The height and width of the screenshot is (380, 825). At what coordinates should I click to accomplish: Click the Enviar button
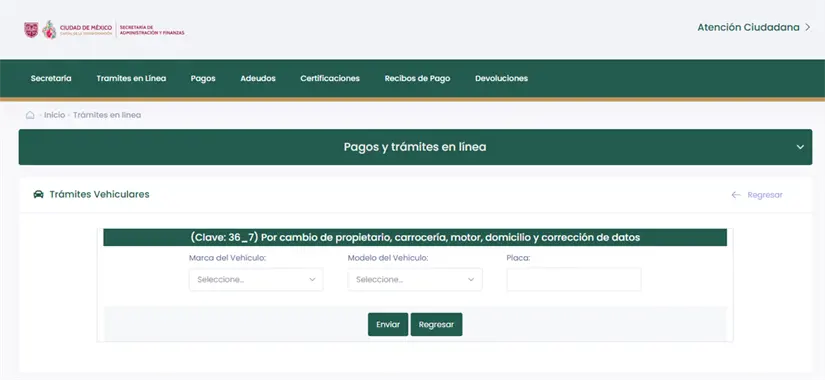388,325
